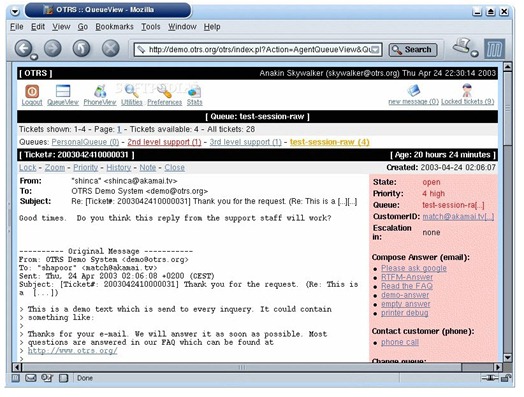Click the ticket Note link
This screenshot has width=524, height=397.
tap(148, 167)
